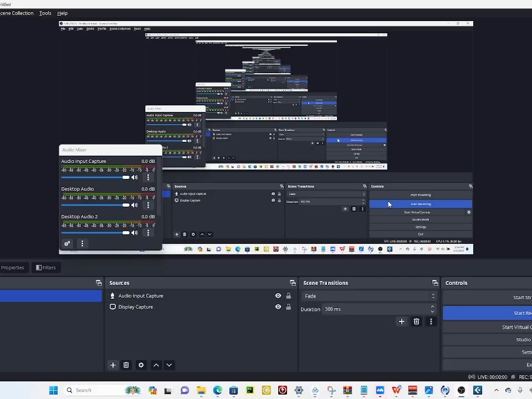Remove selected source with the trash icon
Screen dimensions: 532x399
[126, 365]
